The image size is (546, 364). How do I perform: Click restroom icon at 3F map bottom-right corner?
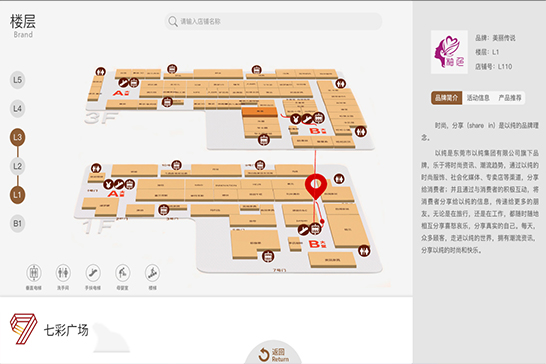[x=361, y=132]
